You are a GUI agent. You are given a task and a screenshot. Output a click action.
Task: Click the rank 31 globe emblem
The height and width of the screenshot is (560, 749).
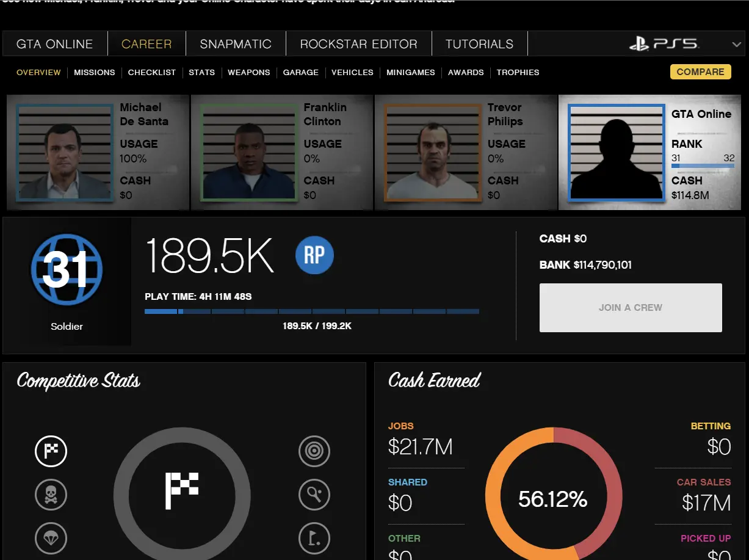tap(67, 269)
